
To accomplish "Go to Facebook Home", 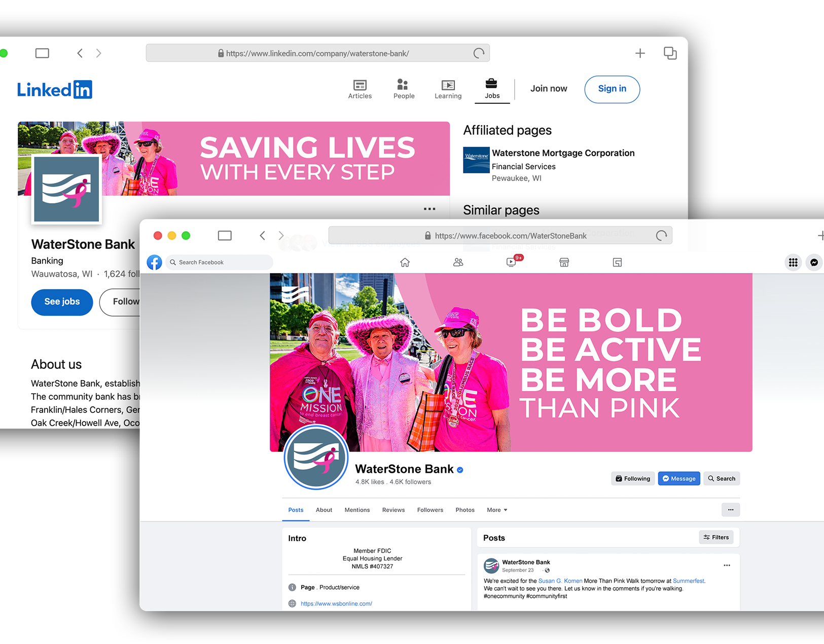I will (405, 262).
